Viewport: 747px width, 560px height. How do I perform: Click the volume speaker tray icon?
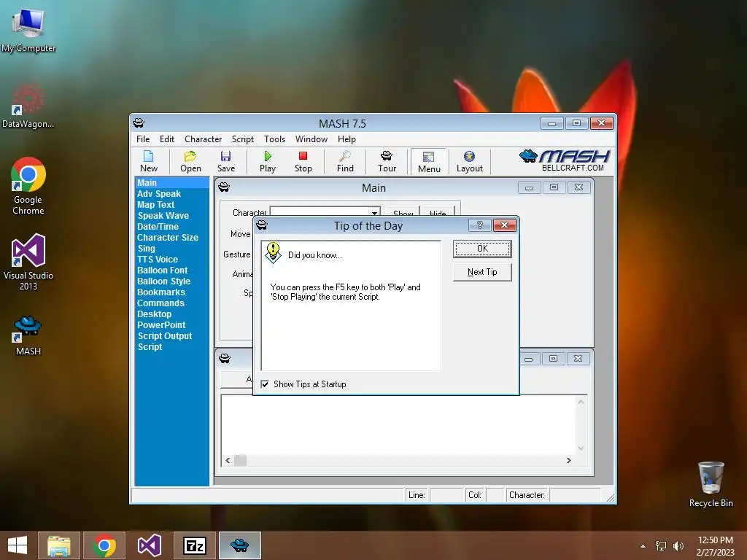coord(678,545)
